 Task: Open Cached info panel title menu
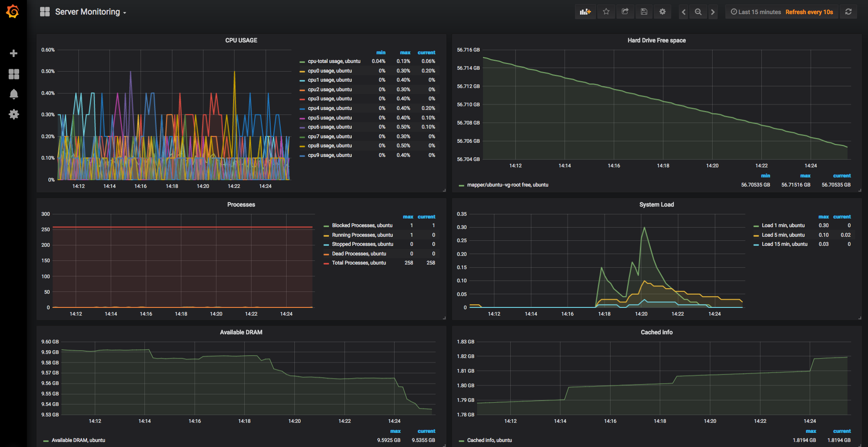(657, 332)
